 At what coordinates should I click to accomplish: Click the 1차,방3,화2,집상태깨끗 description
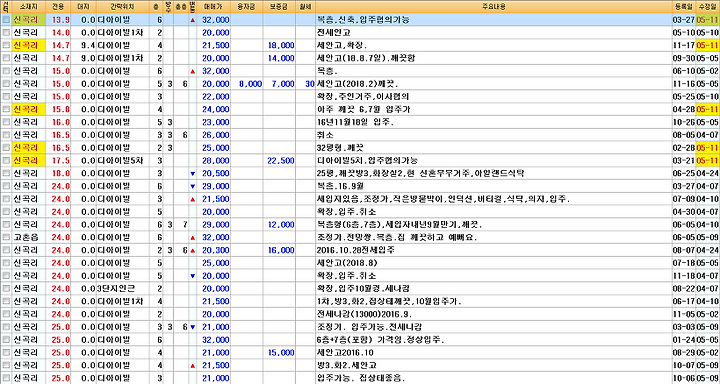pos(389,302)
